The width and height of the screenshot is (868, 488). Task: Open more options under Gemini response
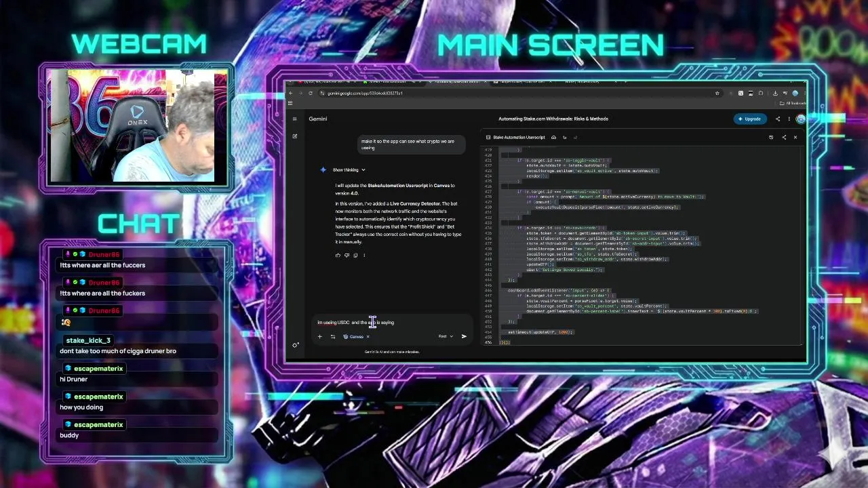tap(364, 256)
